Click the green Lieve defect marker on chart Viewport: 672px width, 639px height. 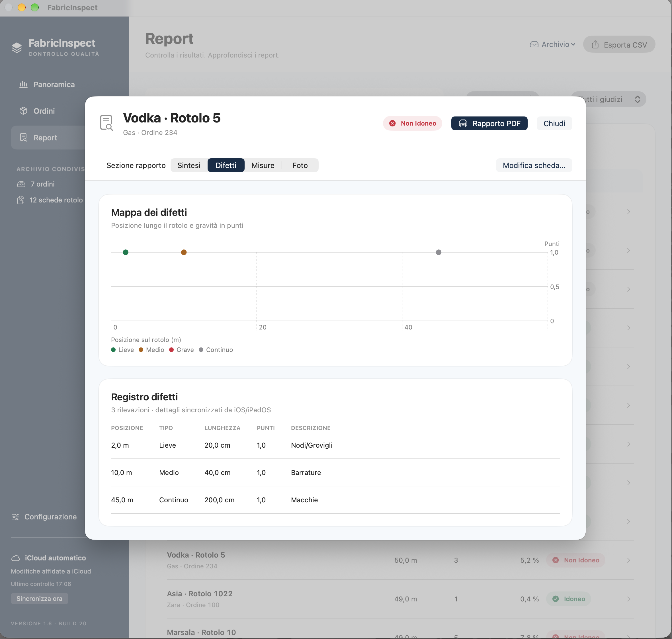pyautogui.click(x=126, y=252)
